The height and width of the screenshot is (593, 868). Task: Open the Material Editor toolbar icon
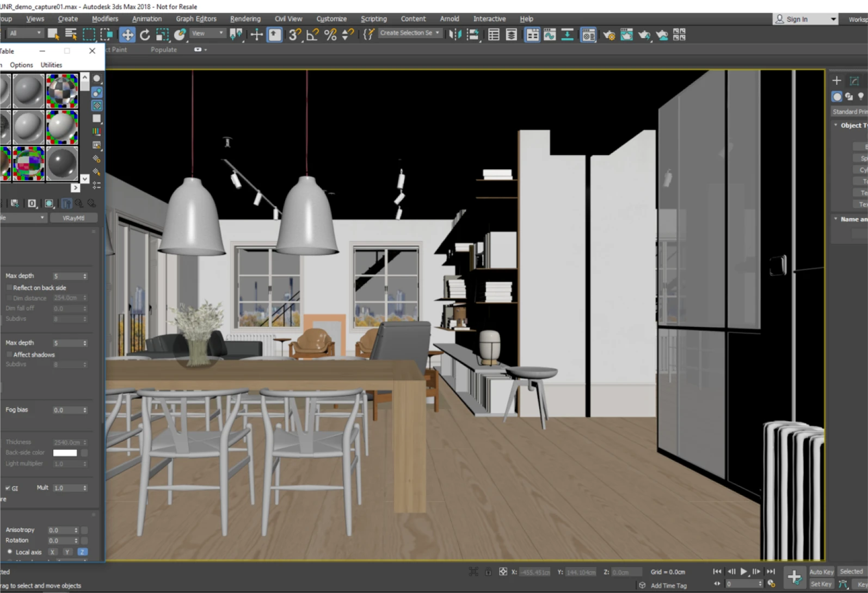pos(588,35)
